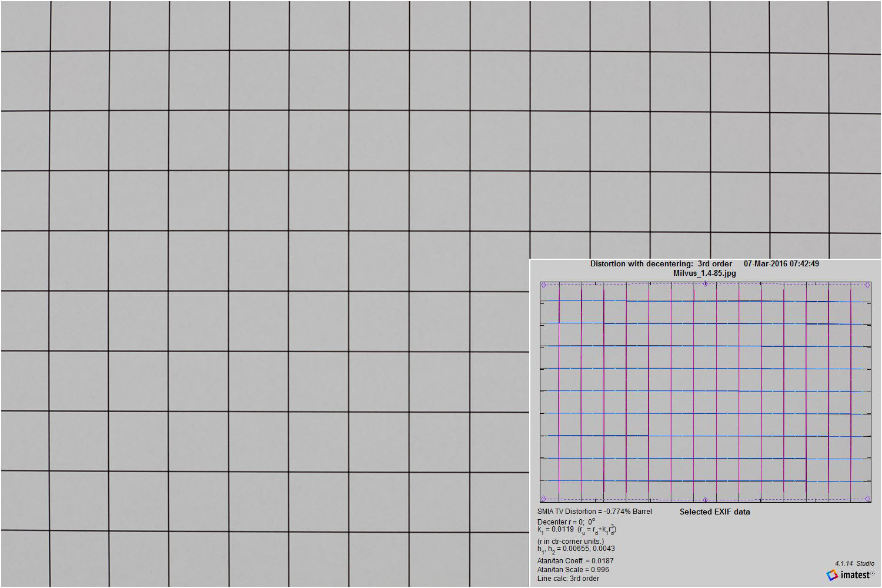Click the '(r in ctr-corner units.)' note

(570, 542)
